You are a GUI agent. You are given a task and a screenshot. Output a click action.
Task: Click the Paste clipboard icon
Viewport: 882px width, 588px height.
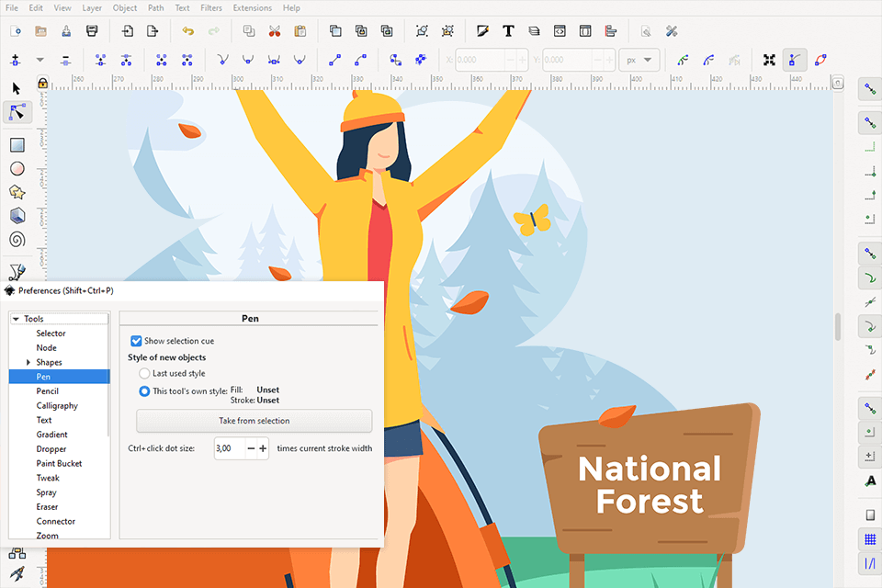point(300,31)
